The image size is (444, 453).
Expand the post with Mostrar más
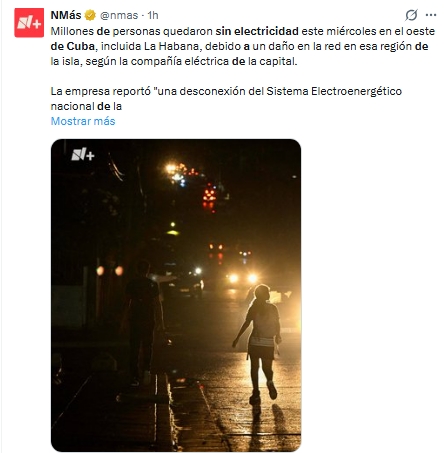click(83, 121)
